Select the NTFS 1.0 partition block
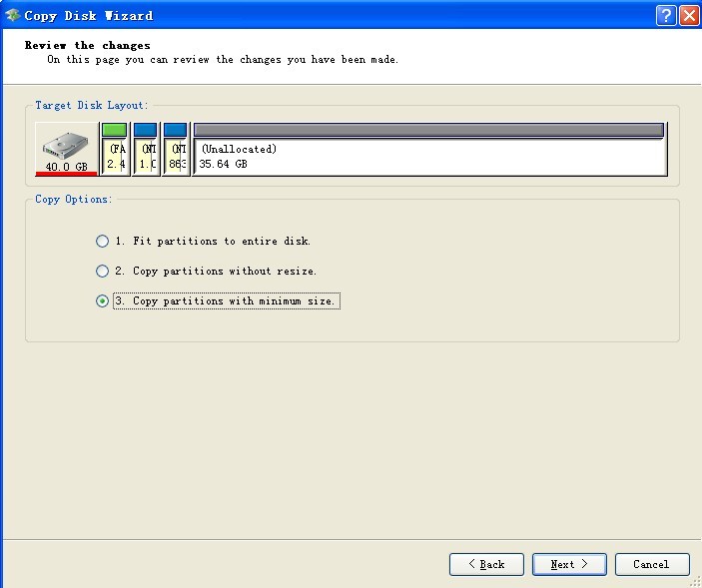 (x=146, y=157)
